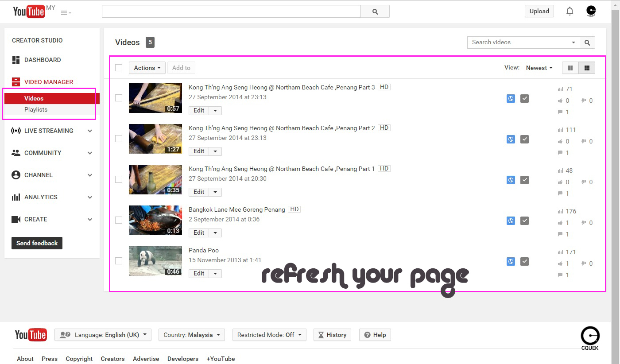620x364 pixels.
Task: Click the Send feedback button
Action: (x=37, y=243)
